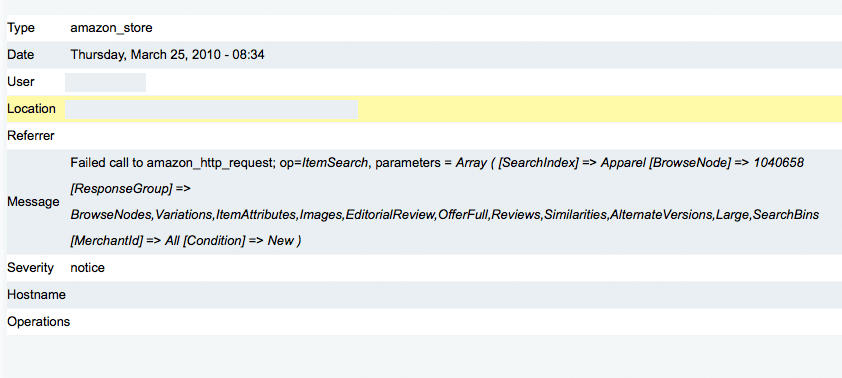Click the Date row label
The height and width of the screenshot is (378, 842).
pyautogui.click(x=20, y=55)
